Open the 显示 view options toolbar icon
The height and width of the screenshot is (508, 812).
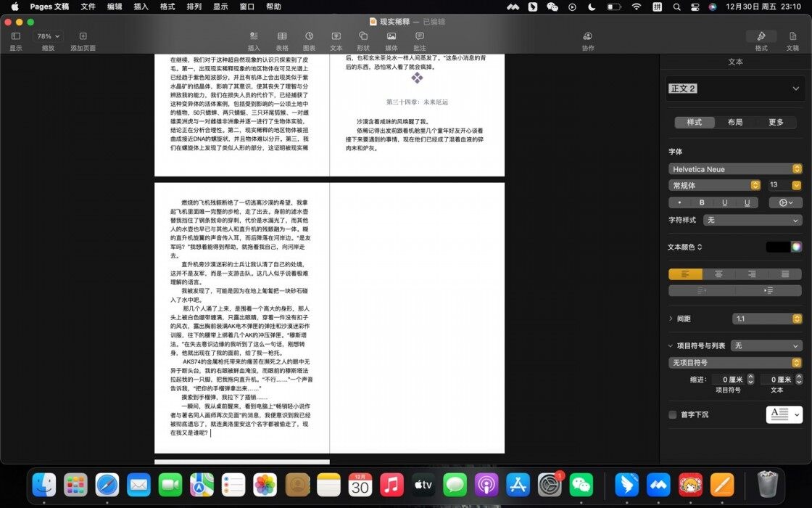tap(15, 36)
